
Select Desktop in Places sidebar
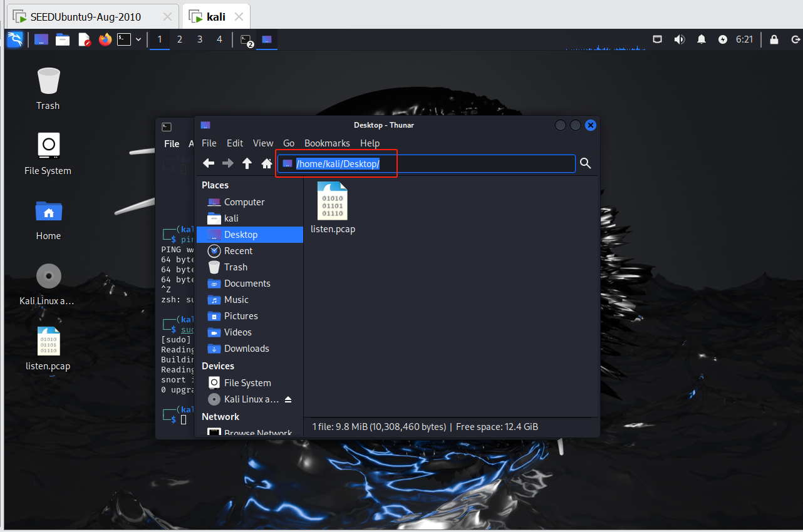point(250,235)
